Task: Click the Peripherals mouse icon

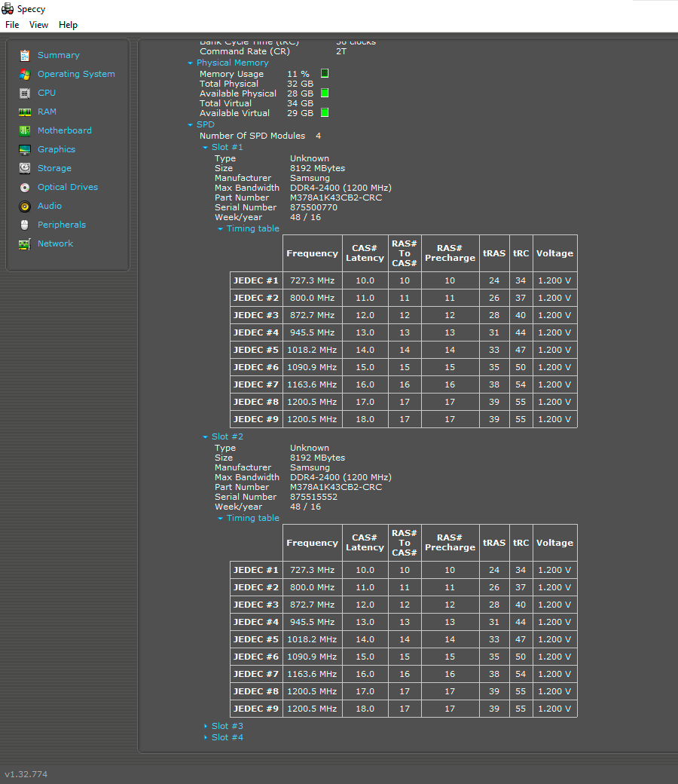Action: coord(25,225)
